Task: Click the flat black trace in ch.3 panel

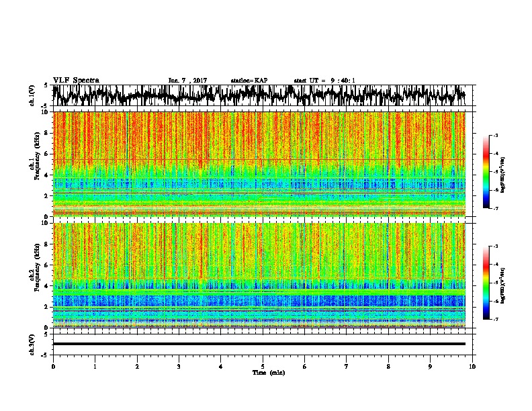Action: pyautogui.click(x=259, y=344)
